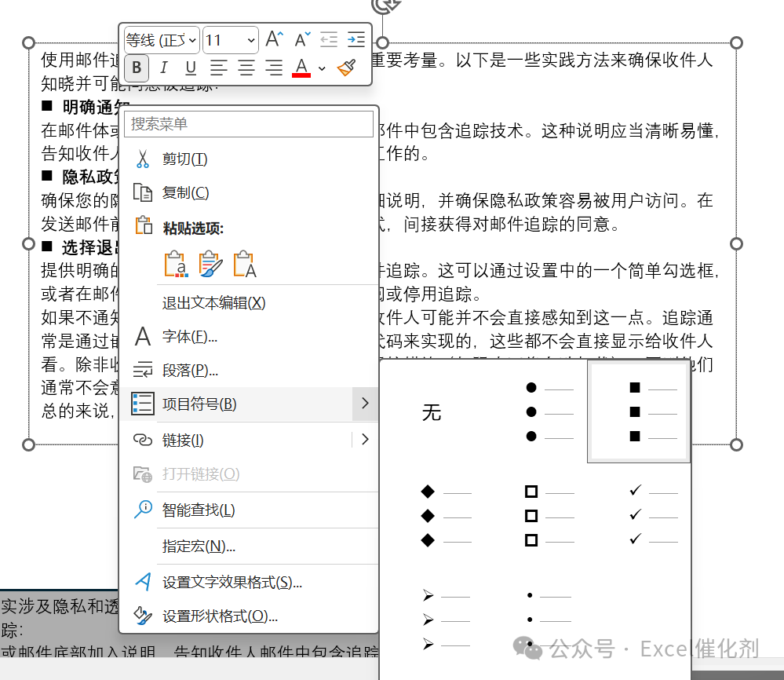Click the paragraph settings icon
Viewport: 784px width, 680px height.
tap(143, 370)
